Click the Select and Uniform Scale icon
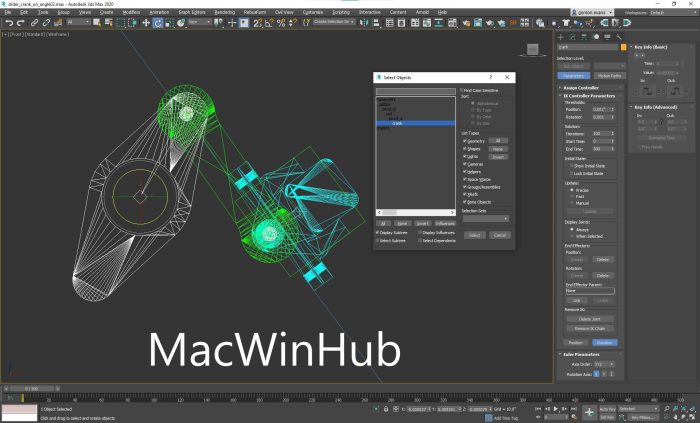This screenshot has height=423, width=700. (169, 23)
